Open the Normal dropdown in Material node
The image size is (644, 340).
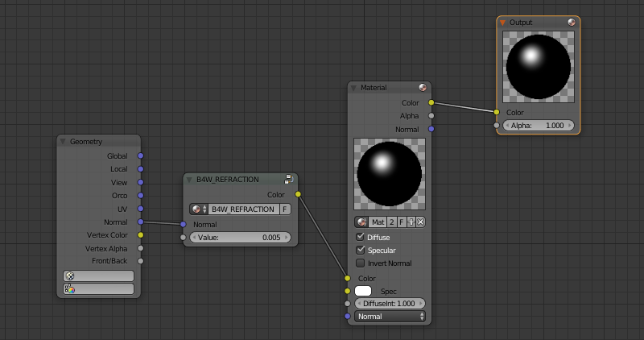click(x=390, y=317)
